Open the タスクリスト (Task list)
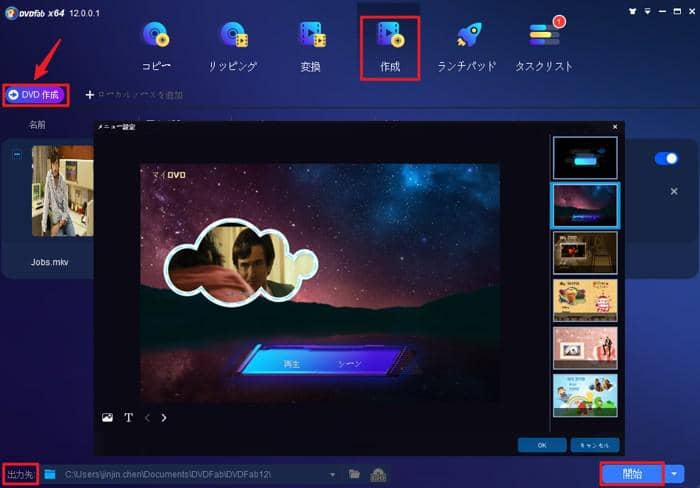Viewport: 700px width, 488px height. tap(544, 46)
